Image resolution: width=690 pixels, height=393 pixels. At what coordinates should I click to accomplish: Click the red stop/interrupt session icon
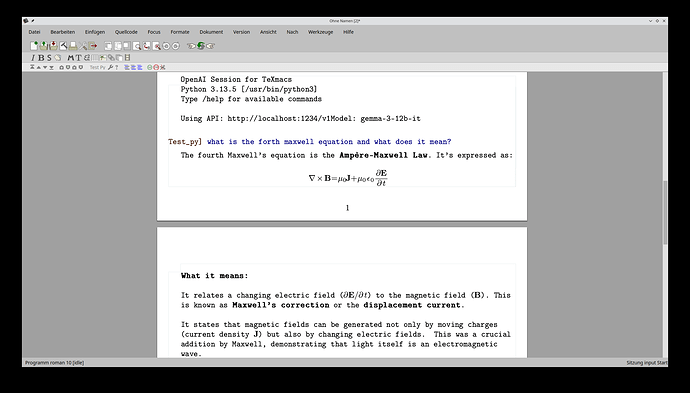[156, 67]
